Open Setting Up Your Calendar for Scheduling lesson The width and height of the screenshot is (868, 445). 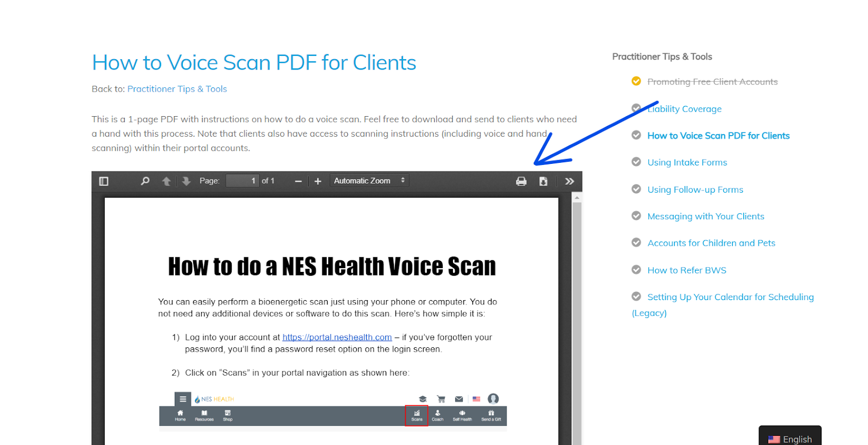(x=723, y=304)
